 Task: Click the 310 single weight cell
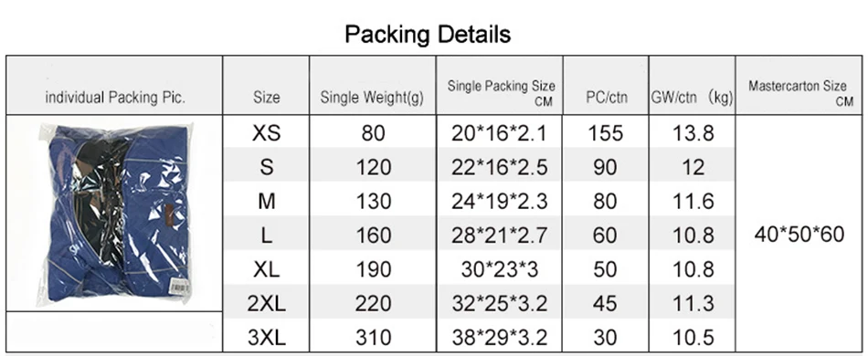tap(373, 337)
